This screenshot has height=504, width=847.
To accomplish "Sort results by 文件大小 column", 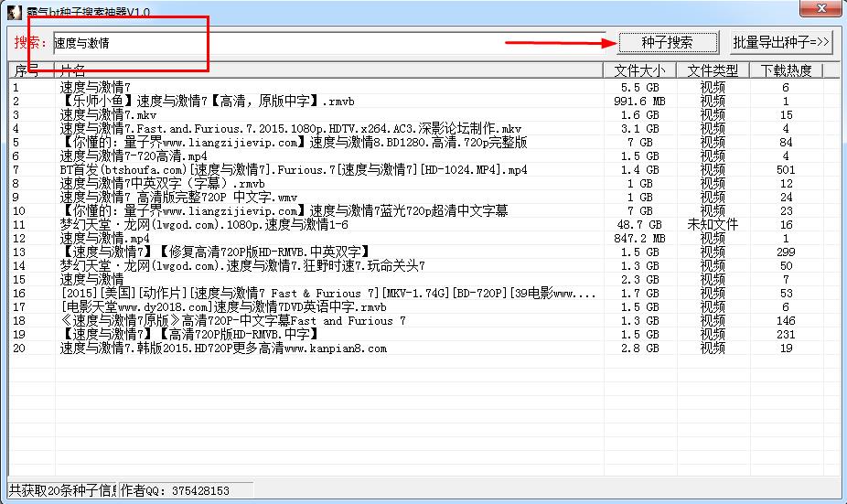I will tap(639, 70).
